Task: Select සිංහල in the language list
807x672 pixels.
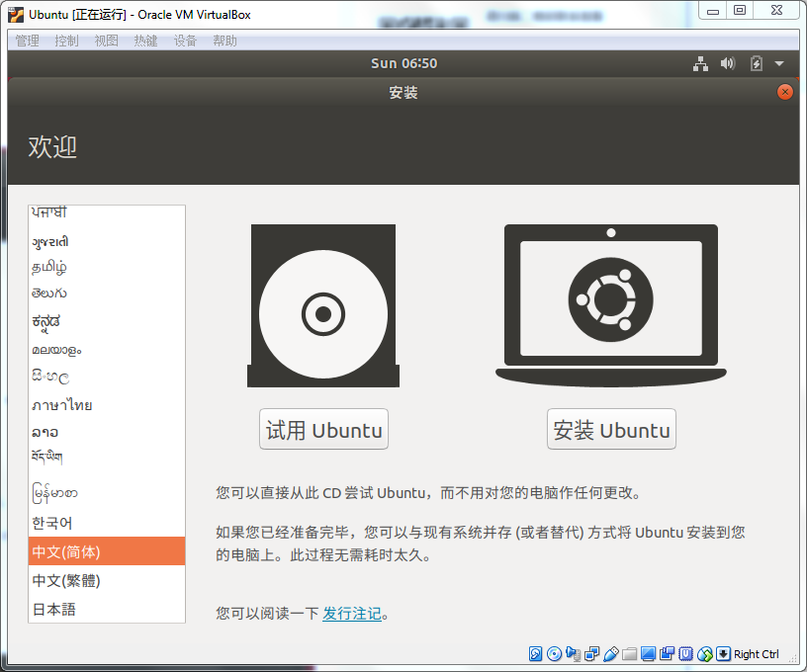Action: tap(107, 378)
